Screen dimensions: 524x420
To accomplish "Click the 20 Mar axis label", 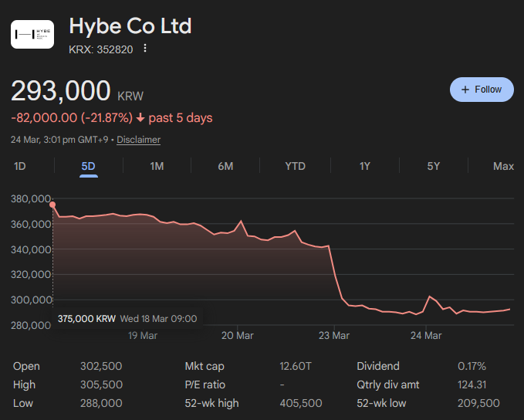I will pos(237,335).
